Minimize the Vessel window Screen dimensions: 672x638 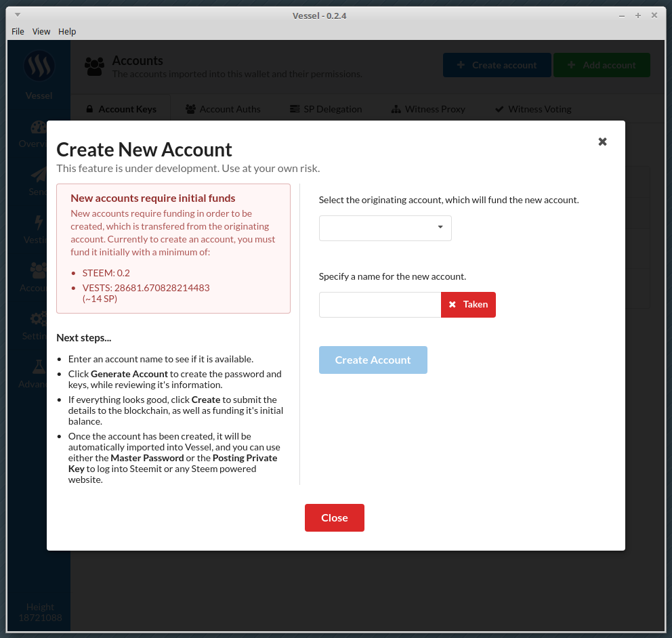(621, 16)
